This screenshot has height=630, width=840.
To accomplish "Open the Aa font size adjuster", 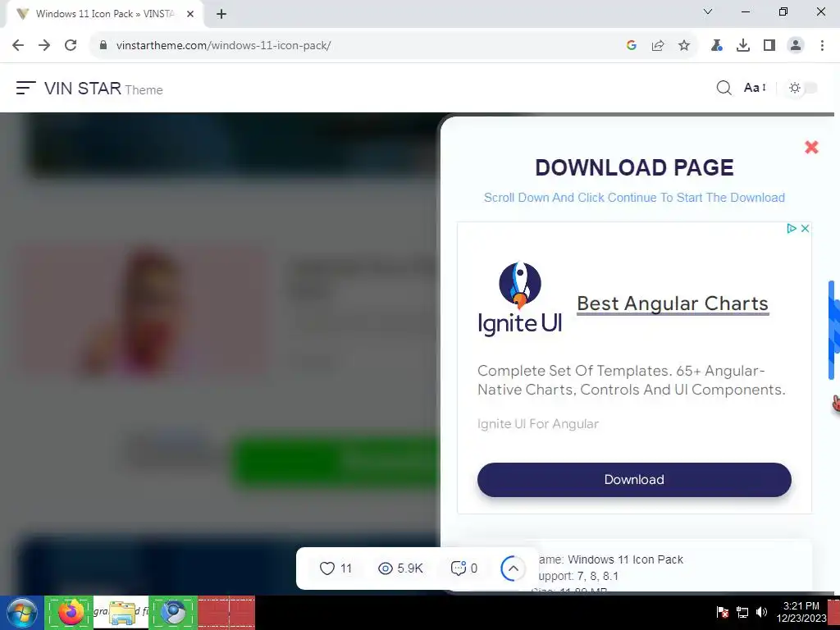I will coord(755,88).
